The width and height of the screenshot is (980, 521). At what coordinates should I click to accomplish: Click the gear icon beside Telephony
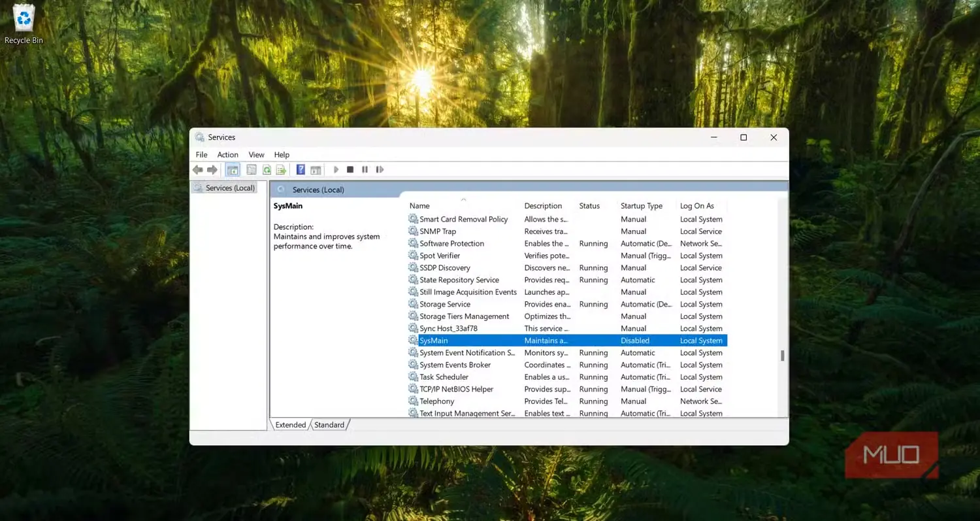[413, 401]
